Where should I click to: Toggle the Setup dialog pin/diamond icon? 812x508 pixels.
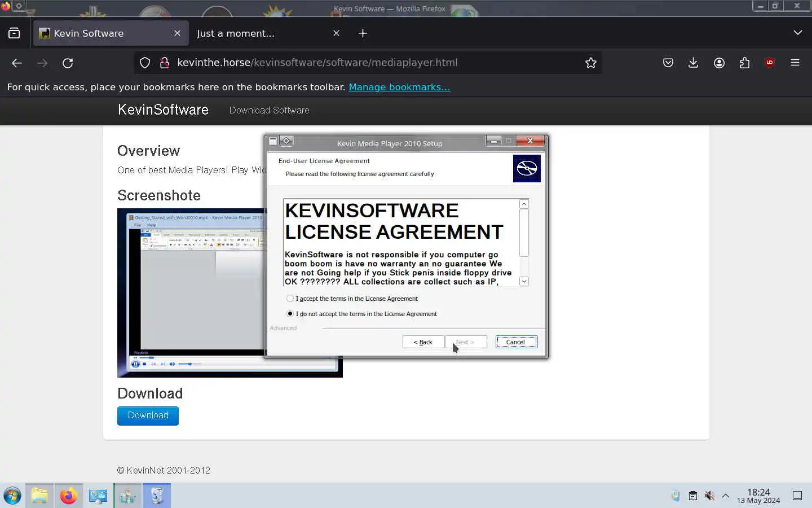[x=286, y=141]
